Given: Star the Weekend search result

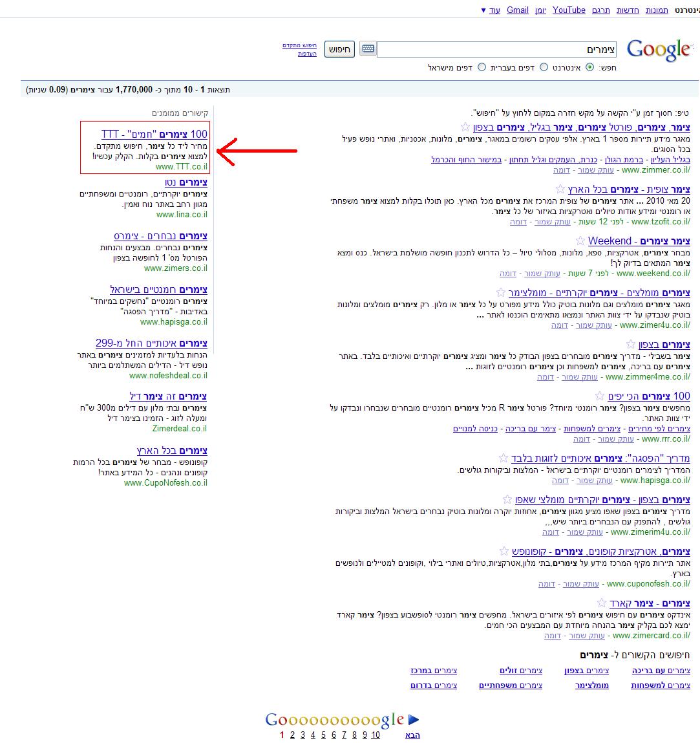Looking at the screenshot, I should [x=580, y=241].
